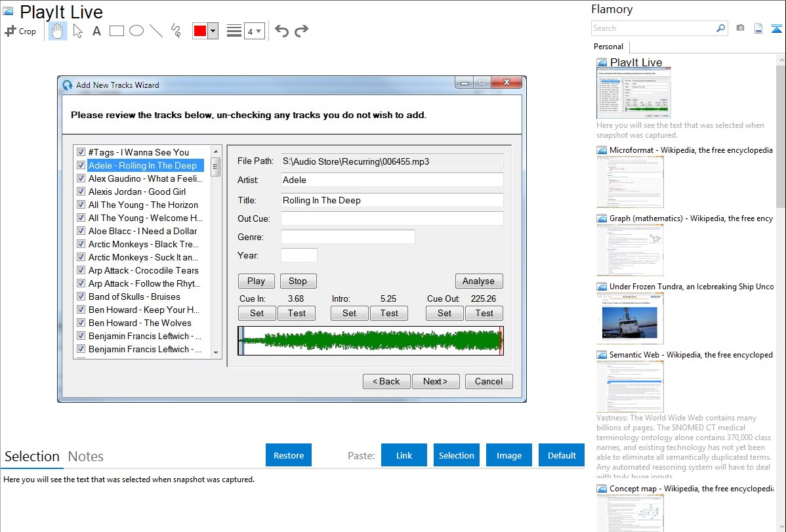Click the undo arrow
The image size is (786, 532).
(x=281, y=31)
